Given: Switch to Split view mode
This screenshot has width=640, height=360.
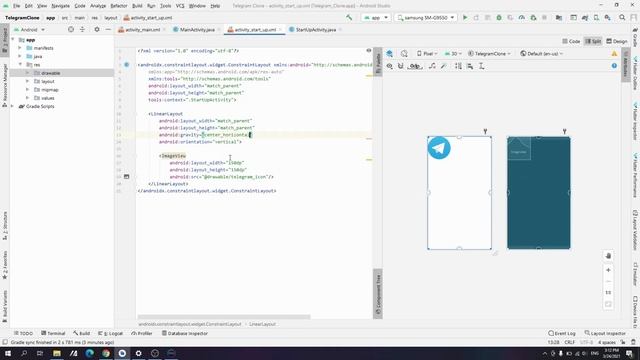Looking at the screenshot, I should (x=593, y=41).
